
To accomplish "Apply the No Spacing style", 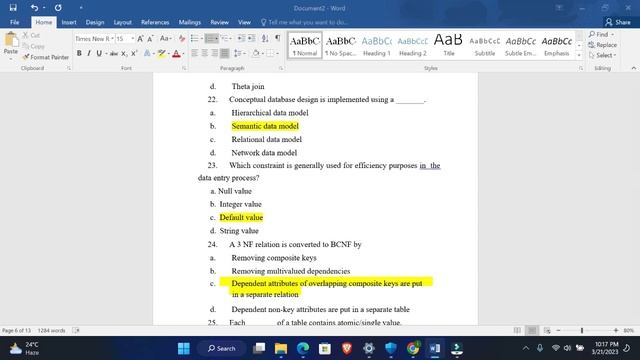I will pyautogui.click(x=340, y=46).
